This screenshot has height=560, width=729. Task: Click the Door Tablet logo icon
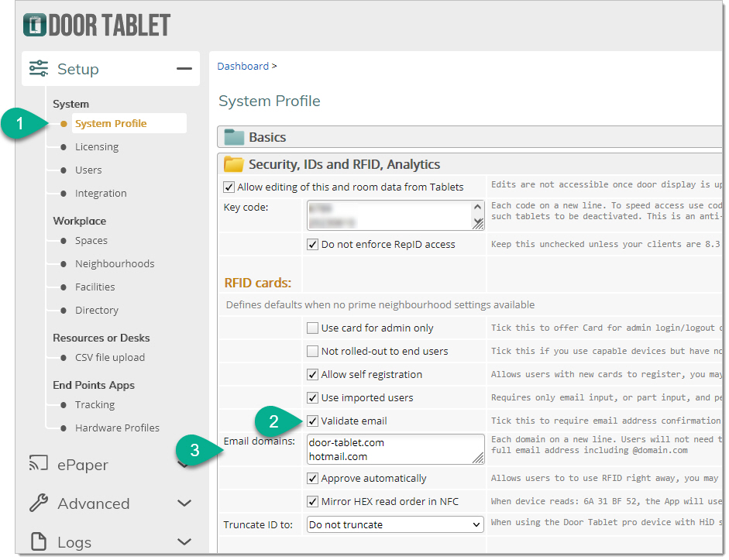click(x=35, y=25)
